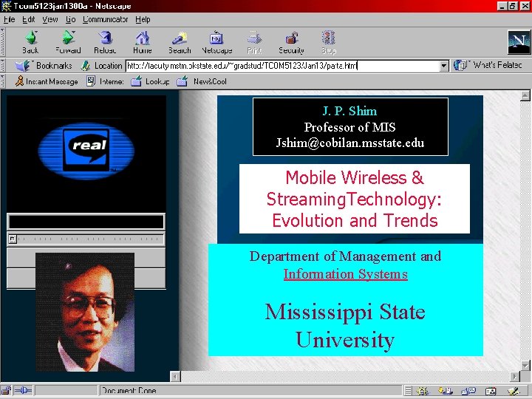
Task: Click the horizontal scrollbar right arrow
Action: [x=515, y=376]
